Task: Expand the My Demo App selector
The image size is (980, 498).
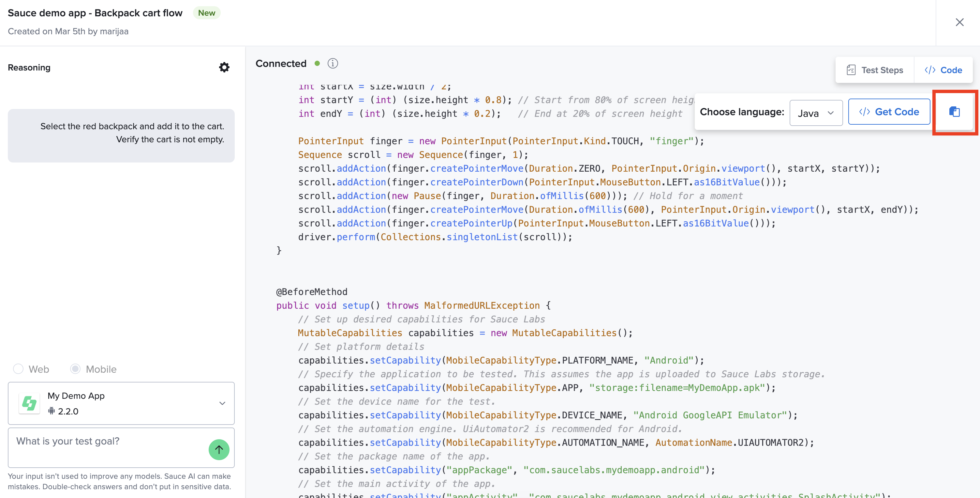Action: [x=121, y=403]
